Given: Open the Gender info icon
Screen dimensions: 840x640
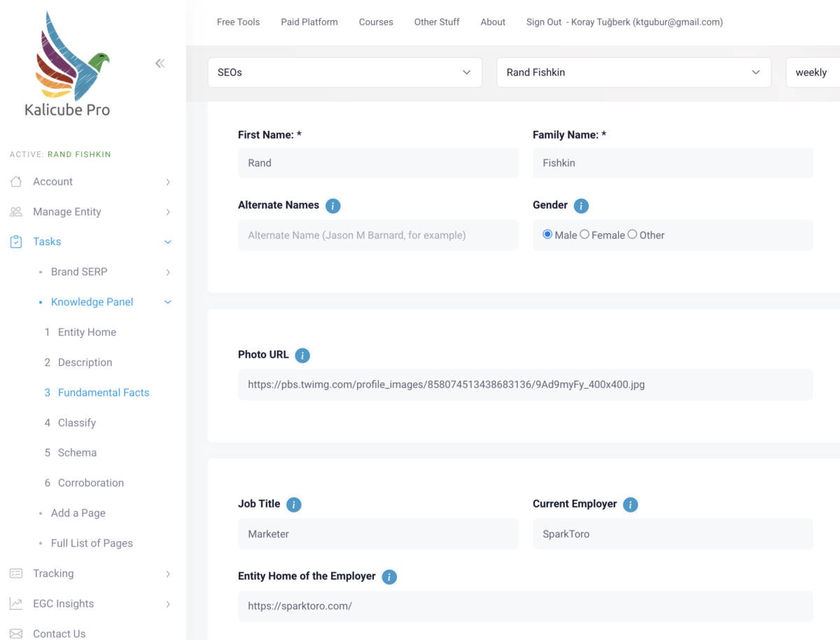Looking at the screenshot, I should click(581, 206).
